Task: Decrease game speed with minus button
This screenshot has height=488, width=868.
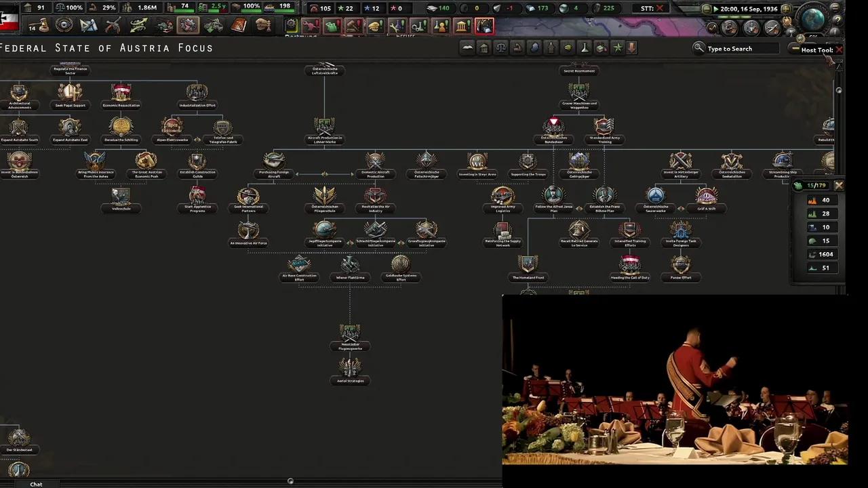Action: (x=707, y=9)
